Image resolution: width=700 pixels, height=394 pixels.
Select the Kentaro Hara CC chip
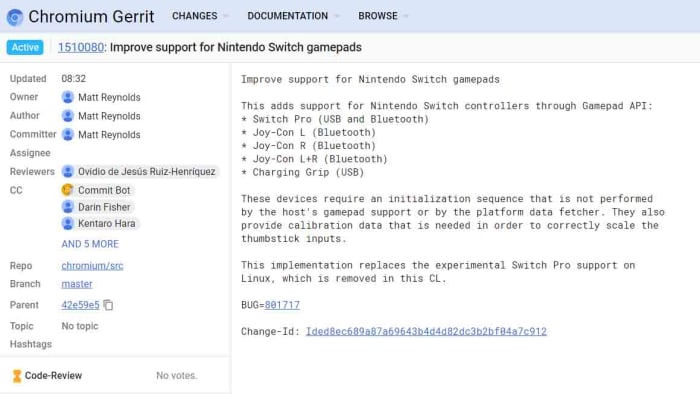coord(100,224)
